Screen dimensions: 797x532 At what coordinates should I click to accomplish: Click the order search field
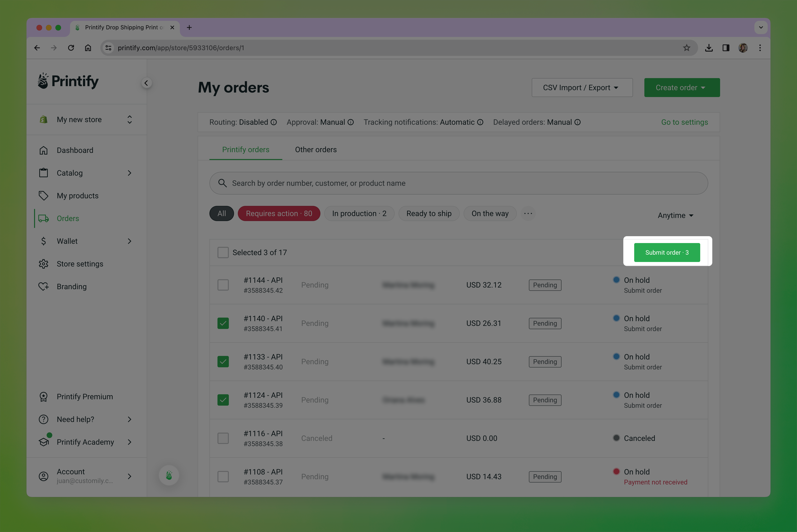pyautogui.click(x=459, y=183)
